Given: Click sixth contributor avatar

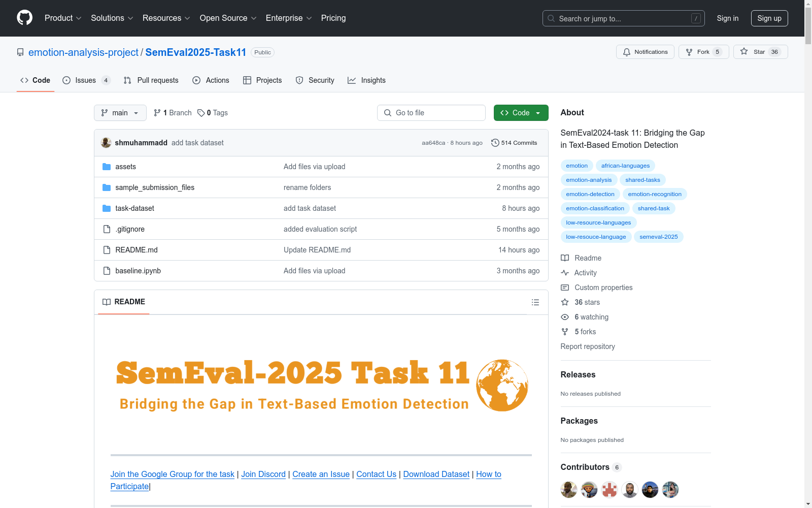Looking at the screenshot, I should pyautogui.click(x=670, y=490).
